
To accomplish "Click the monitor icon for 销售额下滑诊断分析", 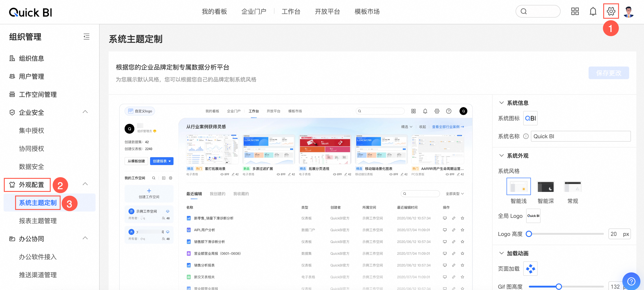I will 445,242.
